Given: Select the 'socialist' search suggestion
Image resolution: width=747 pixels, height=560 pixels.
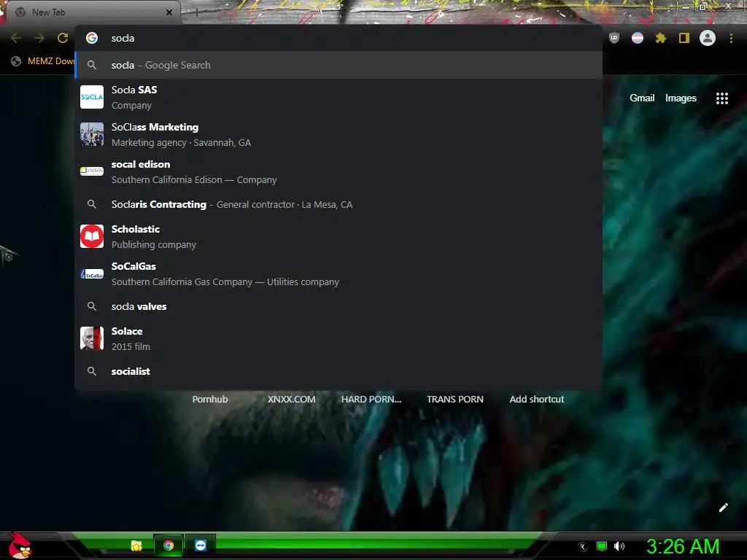Looking at the screenshot, I should [x=338, y=371].
